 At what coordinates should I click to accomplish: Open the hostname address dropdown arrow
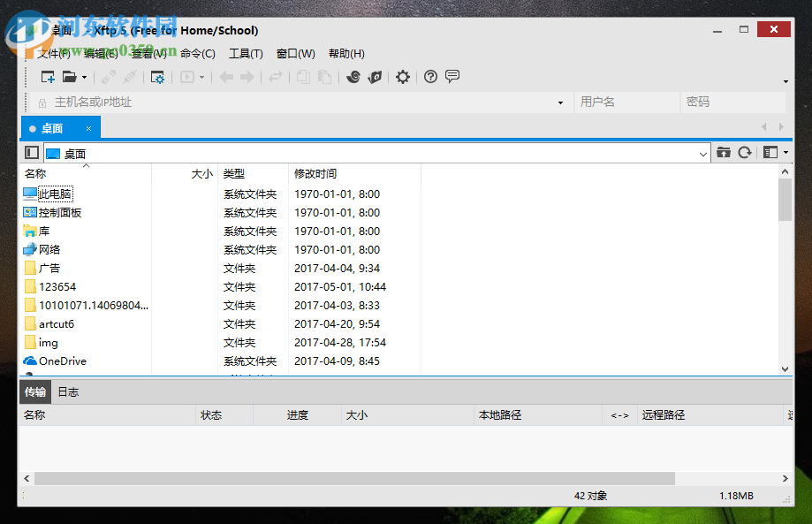click(x=559, y=103)
